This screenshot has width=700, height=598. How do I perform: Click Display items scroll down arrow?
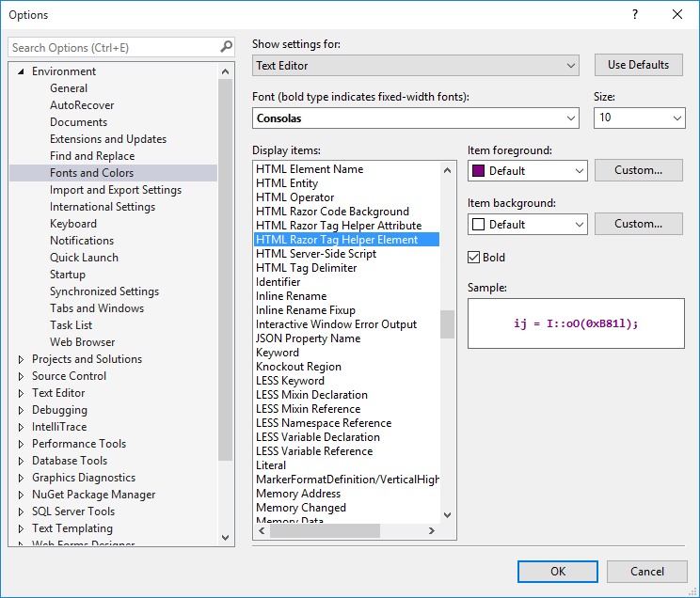(x=447, y=515)
